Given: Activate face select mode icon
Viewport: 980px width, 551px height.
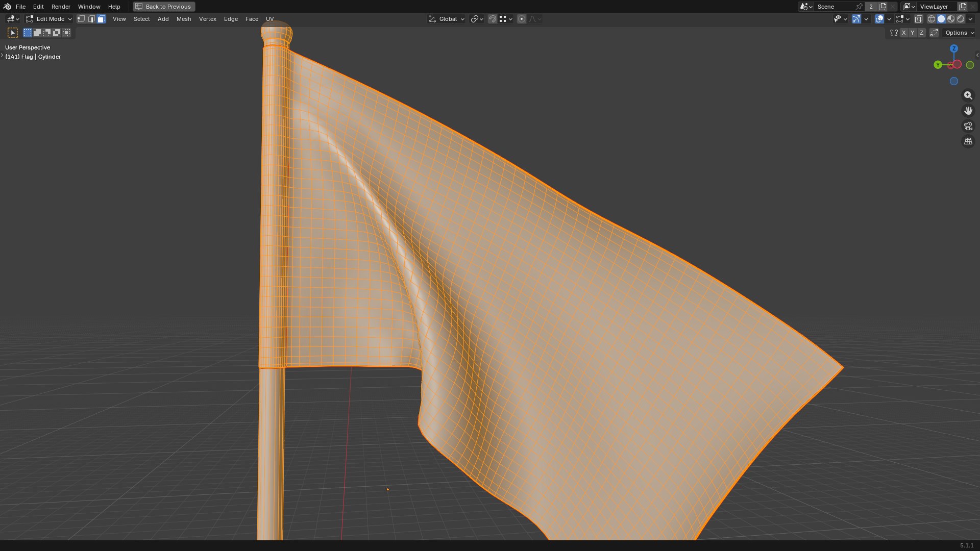Looking at the screenshot, I should (x=101, y=19).
